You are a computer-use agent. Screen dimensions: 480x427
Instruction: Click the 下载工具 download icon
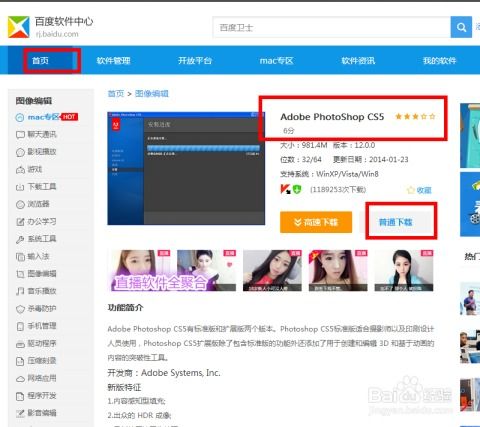coord(20,187)
